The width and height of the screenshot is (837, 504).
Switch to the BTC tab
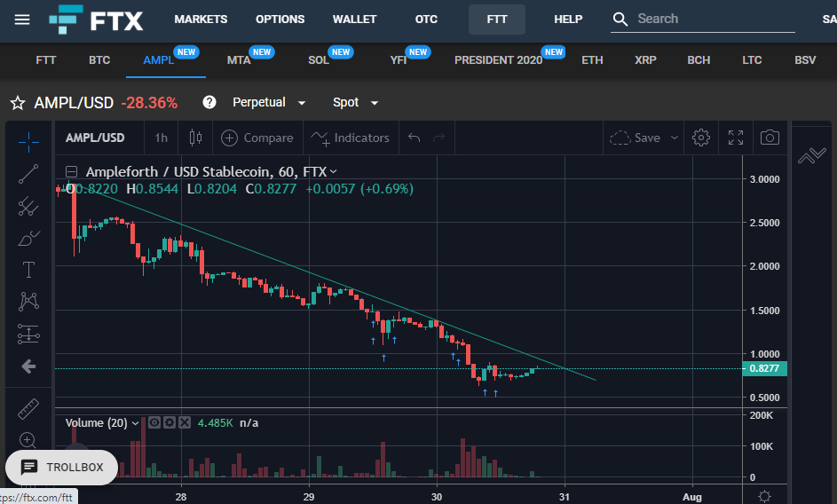(x=99, y=59)
